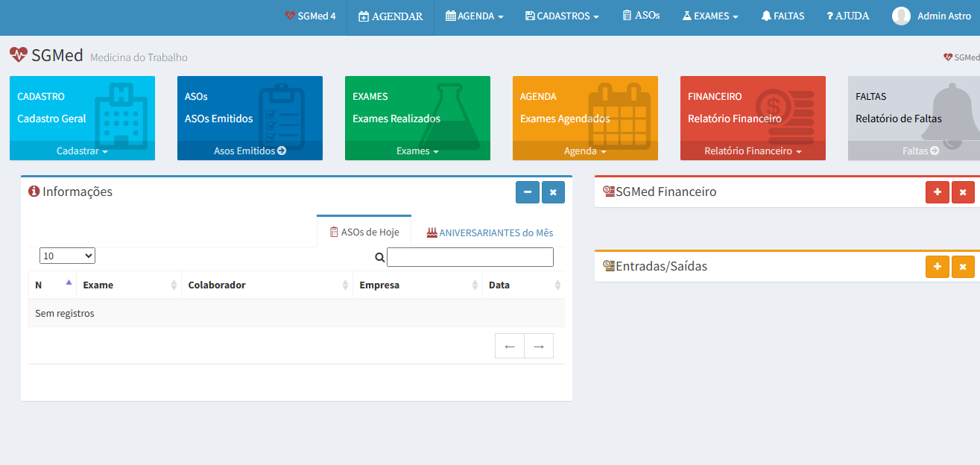Open the CADASTROS dropdown menu

[562, 16]
